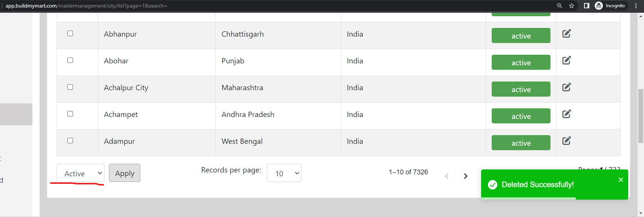Open the Active bulk action dropdown
This screenshot has height=217, width=644.
80,173
